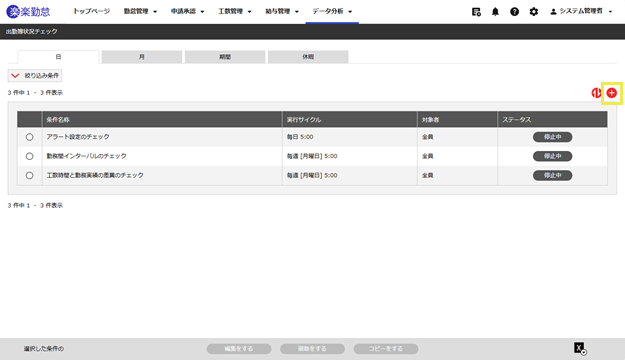Click the 工数時間と勤務実績の差異のチェック condition name
The width and height of the screenshot is (625, 360).
click(x=95, y=175)
